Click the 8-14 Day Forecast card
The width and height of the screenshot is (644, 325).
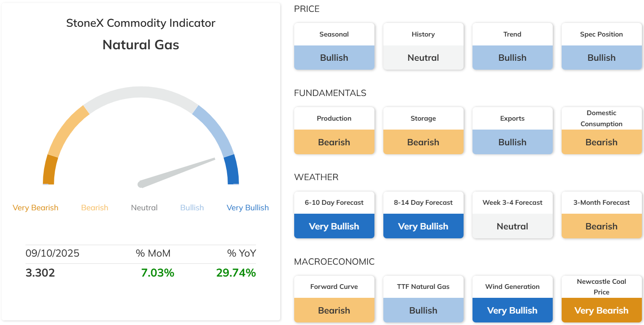coord(423,215)
